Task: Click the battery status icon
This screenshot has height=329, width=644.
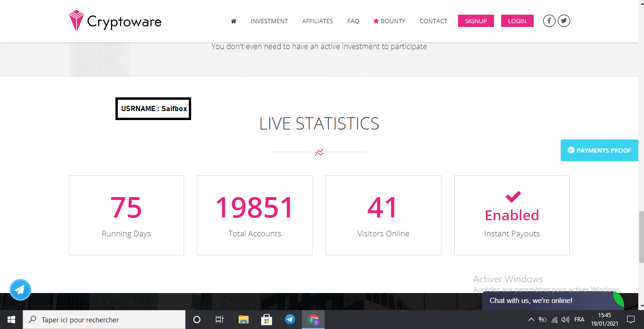Action: [x=543, y=320]
